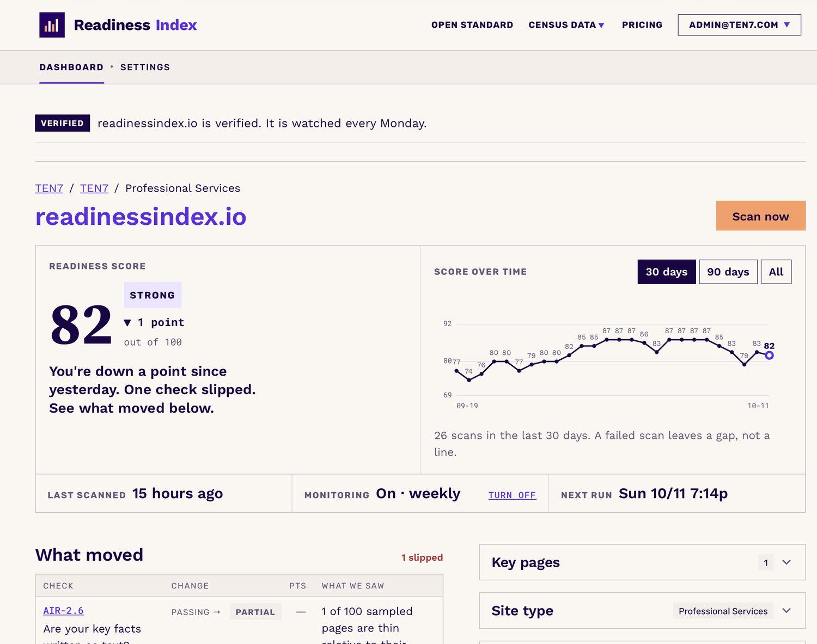Expand the Site type panel
This screenshot has height=644, width=817.
[642, 611]
